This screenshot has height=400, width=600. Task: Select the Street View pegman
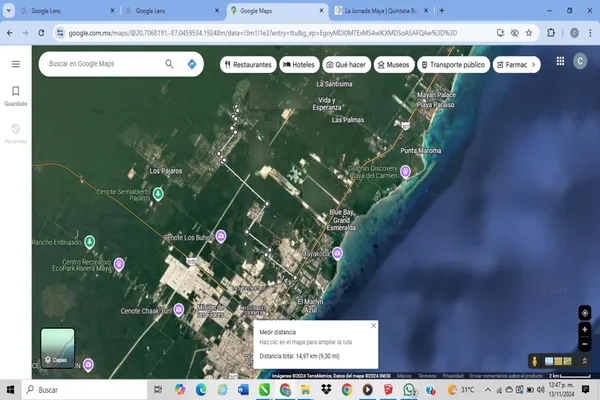coord(536,360)
